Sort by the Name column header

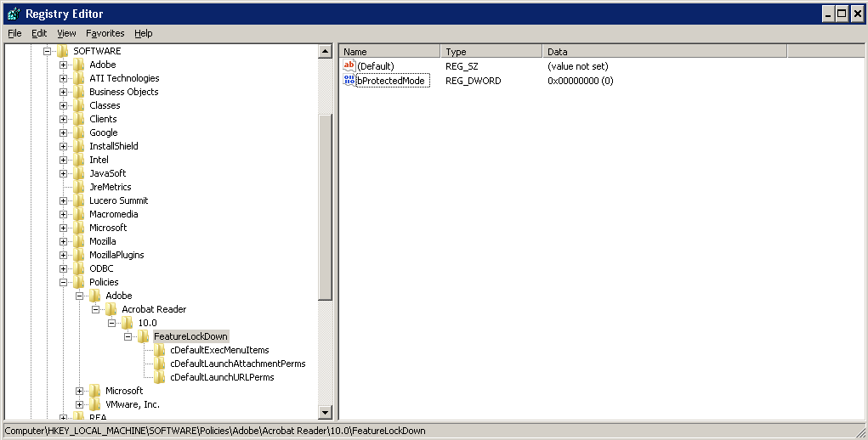pos(389,52)
